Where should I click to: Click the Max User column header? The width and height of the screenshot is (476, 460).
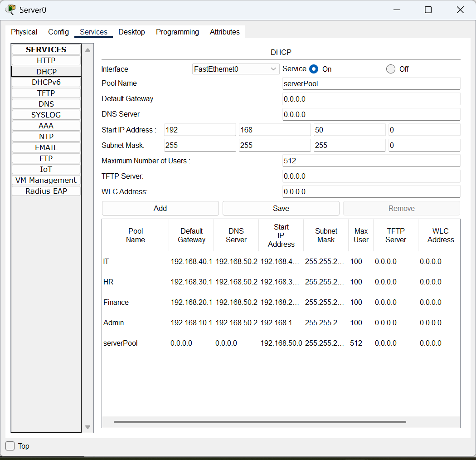(361, 235)
